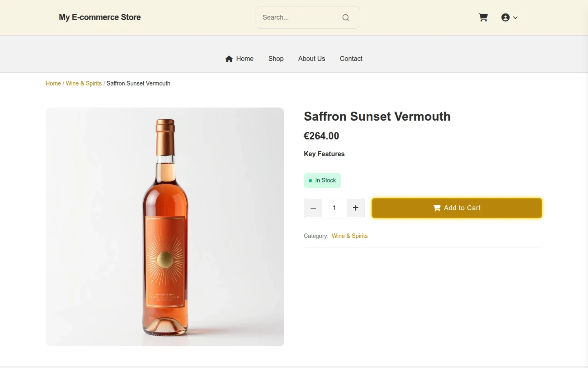The height and width of the screenshot is (368, 588).
Task: Open the shopping cart icon in header
Action: coord(483,18)
